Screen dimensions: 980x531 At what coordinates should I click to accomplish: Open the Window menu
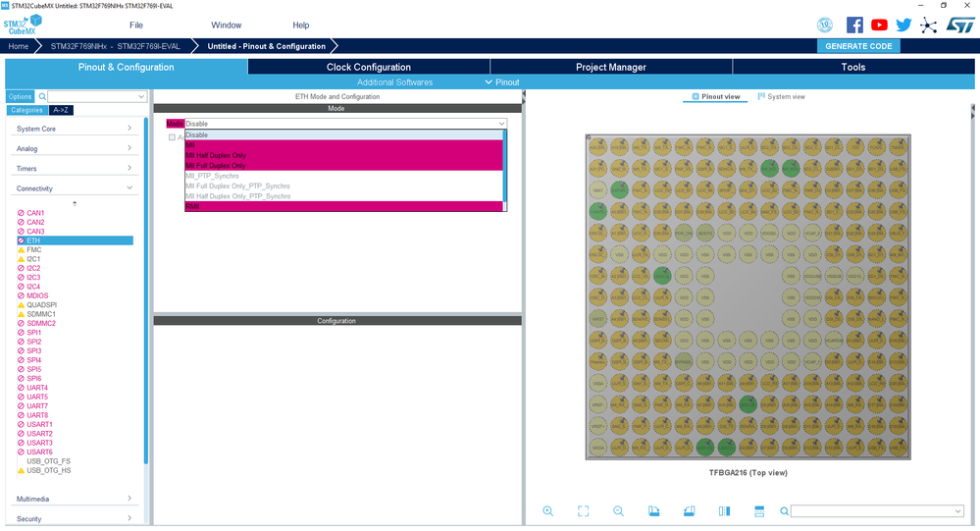point(227,25)
